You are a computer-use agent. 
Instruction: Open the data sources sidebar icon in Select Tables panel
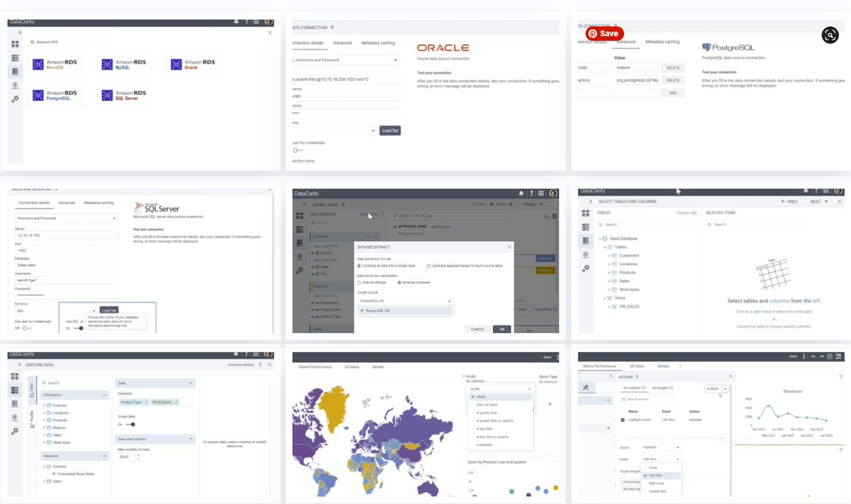[586, 241]
